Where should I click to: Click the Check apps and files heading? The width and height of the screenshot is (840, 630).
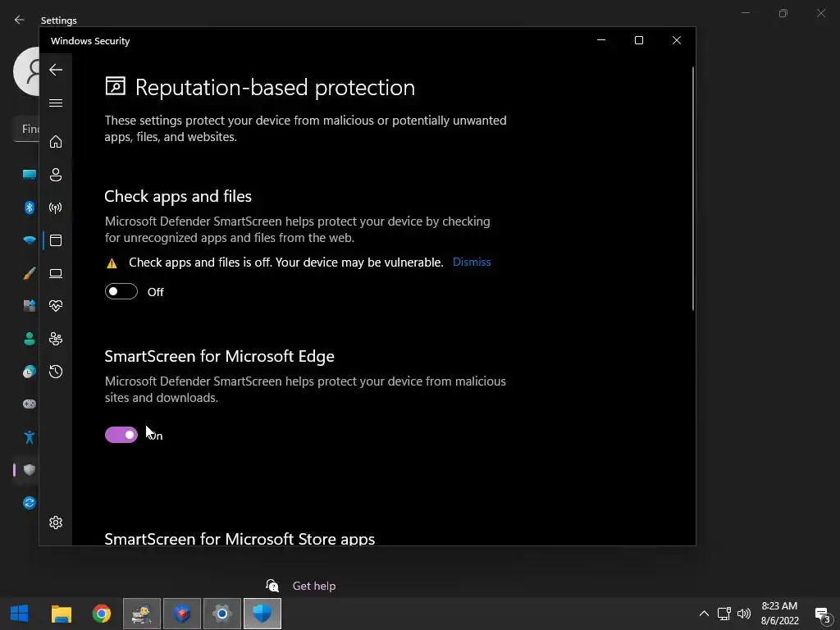(178, 196)
